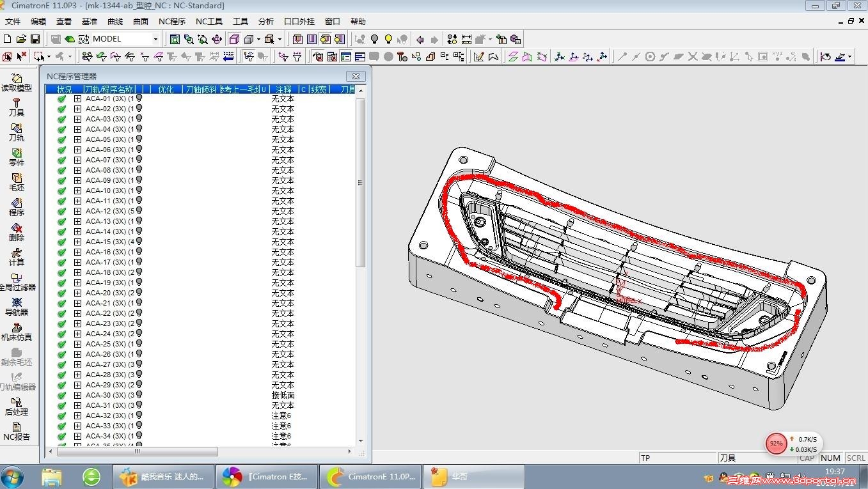The image size is (868, 489).
Task: Expand the ACA-07 toolpath node
Action: pyautogui.click(x=77, y=160)
